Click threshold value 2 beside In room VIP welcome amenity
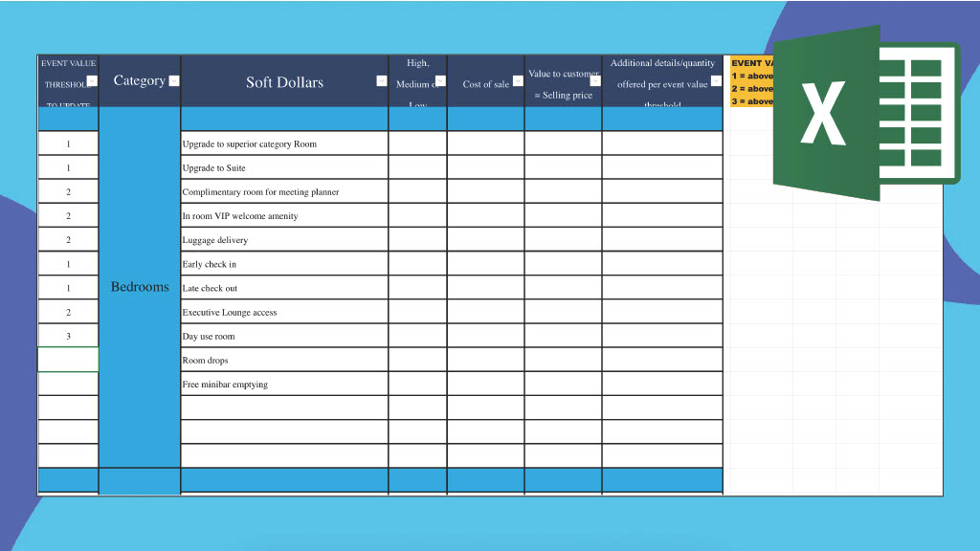Screen dimensions: 980x551 coord(68,215)
